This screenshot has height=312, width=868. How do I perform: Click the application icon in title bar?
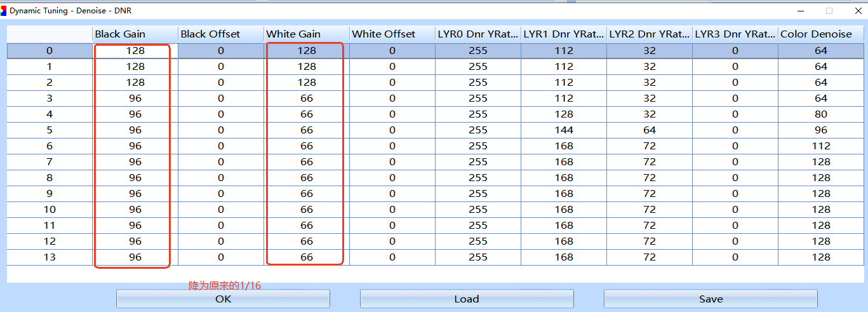pyautogui.click(x=4, y=11)
